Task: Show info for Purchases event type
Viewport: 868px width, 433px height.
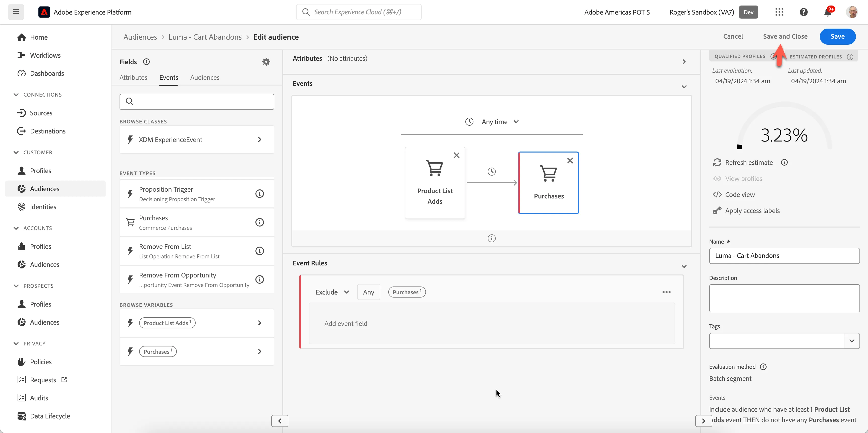Action: 259,222
